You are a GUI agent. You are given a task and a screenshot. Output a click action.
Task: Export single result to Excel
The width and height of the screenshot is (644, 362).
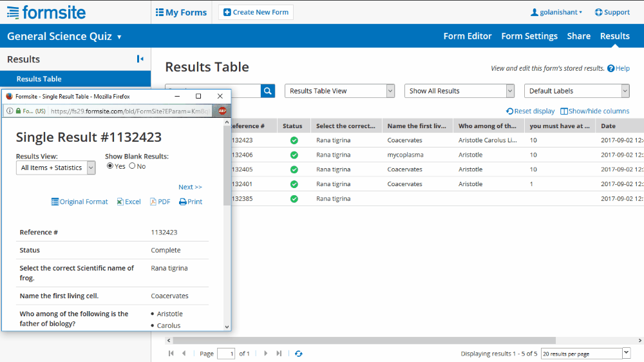(x=129, y=202)
